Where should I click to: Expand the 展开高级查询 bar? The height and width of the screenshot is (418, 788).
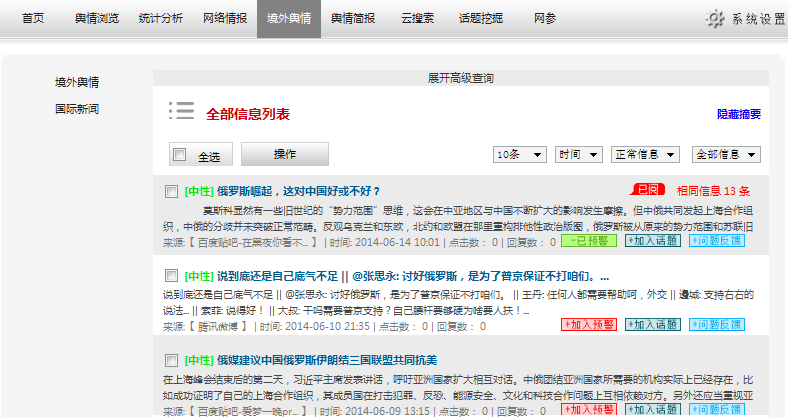pos(460,77)
